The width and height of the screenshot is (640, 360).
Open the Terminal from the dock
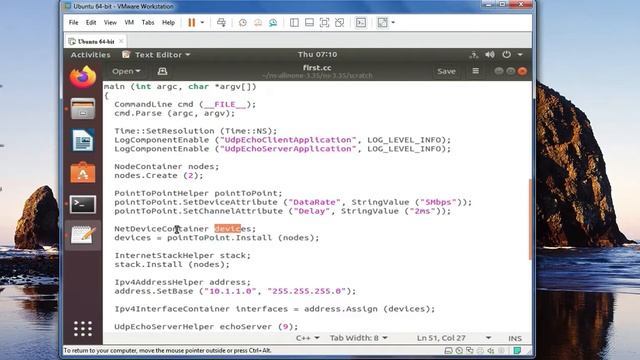(x=83, y=204)
